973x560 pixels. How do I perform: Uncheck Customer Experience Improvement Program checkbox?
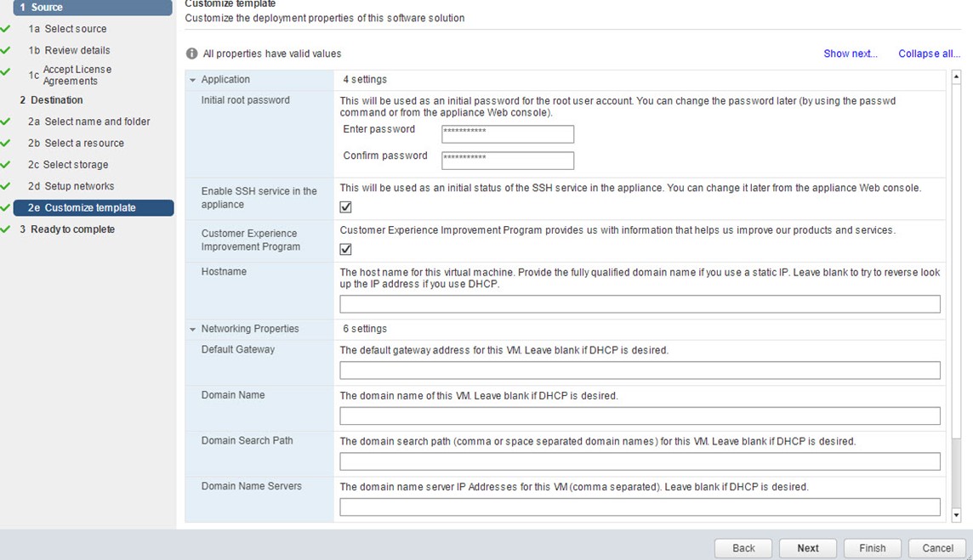pyautogui.click(x=345, y=249)
